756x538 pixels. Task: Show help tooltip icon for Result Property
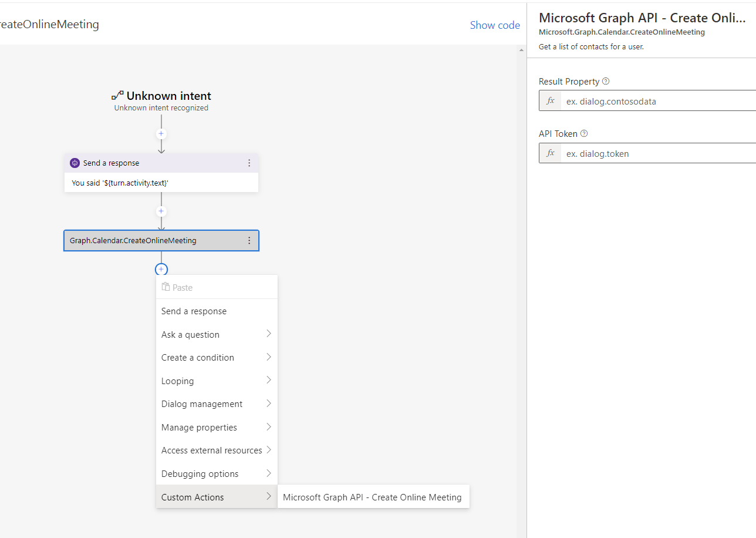click(606, 82)
